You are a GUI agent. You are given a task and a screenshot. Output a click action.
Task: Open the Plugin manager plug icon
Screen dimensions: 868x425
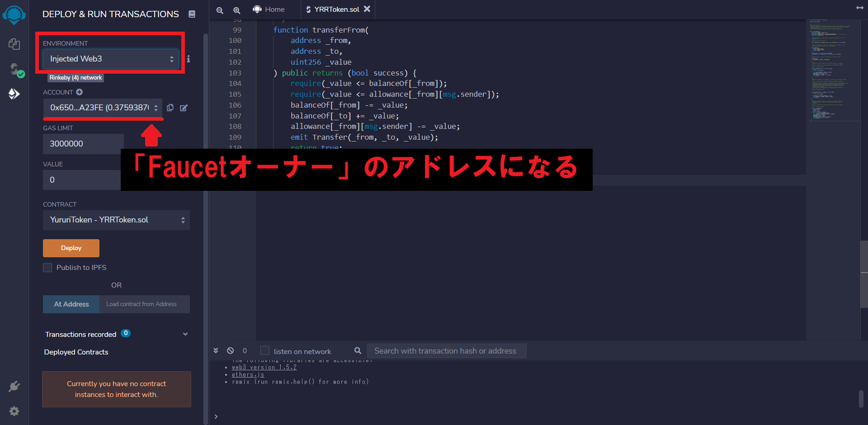click(14, 387)
